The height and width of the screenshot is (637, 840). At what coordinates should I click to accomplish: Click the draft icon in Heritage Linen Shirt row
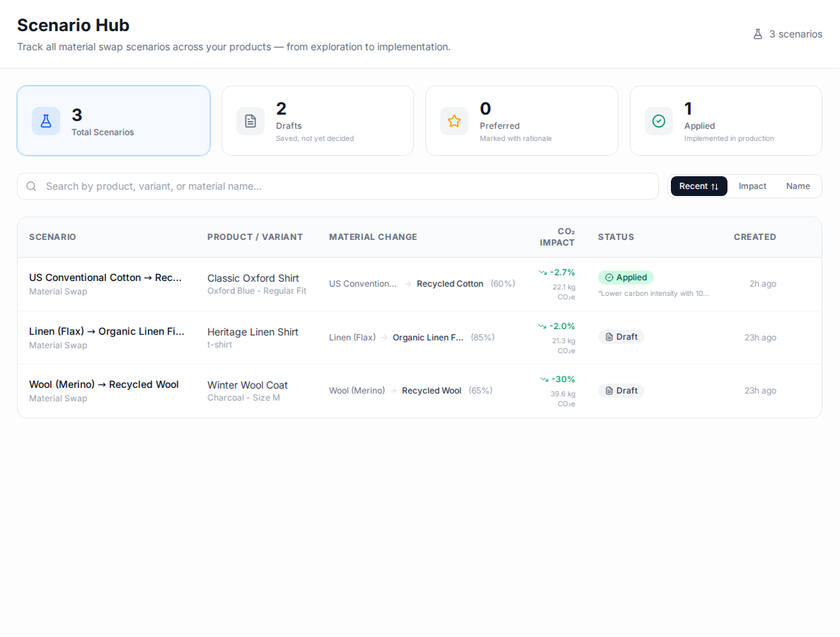point(609,337)
